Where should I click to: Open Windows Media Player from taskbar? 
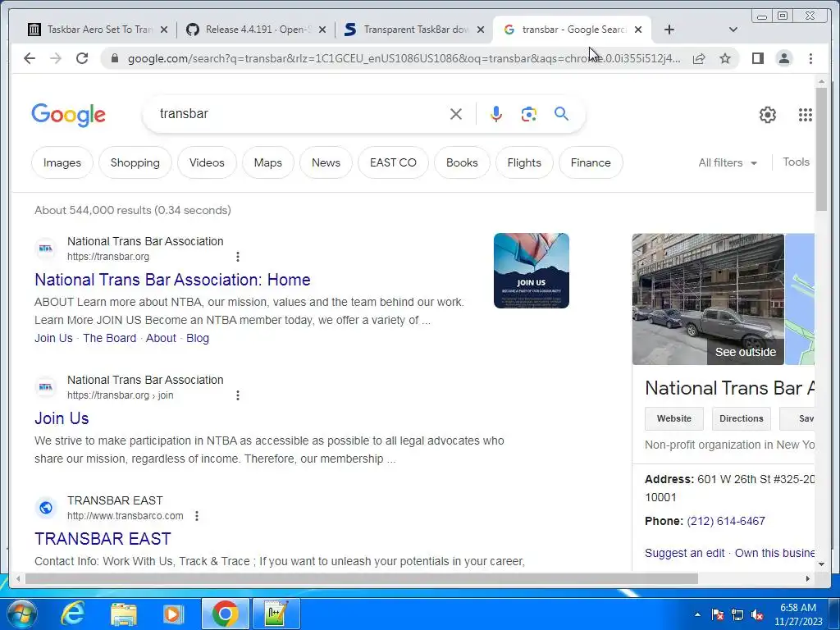coord(173,614)
